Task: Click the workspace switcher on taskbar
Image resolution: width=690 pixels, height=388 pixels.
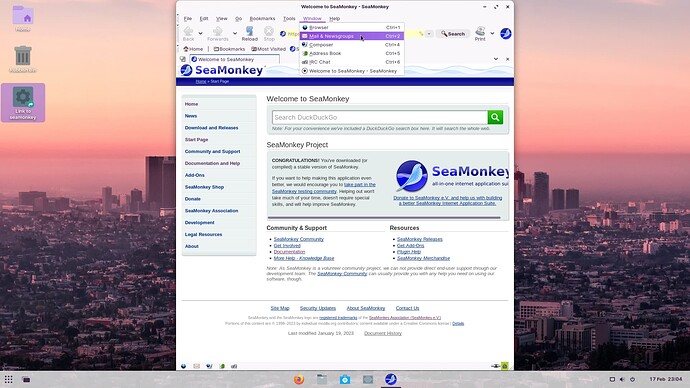Action: pos(26,379)
